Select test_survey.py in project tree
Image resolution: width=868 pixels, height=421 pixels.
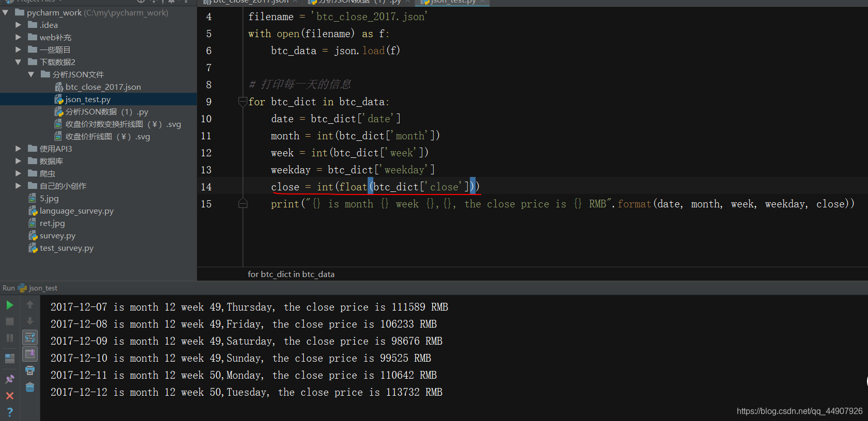(67, 248)
